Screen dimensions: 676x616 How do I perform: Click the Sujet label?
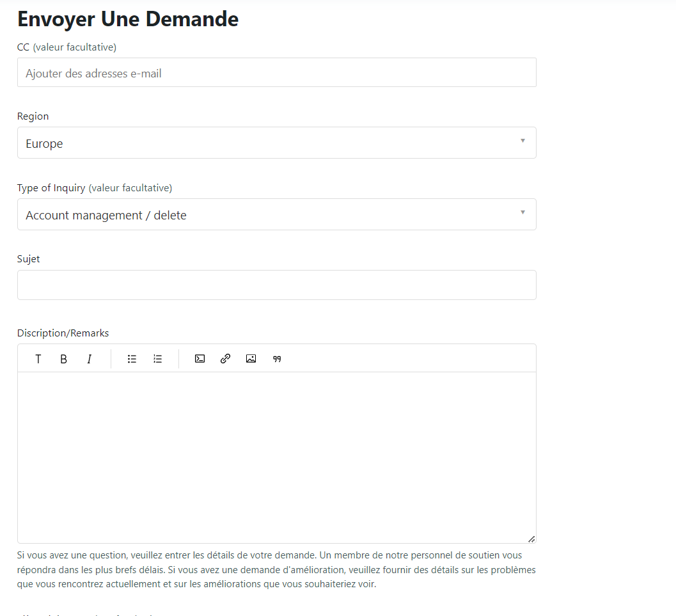[28, 259]
